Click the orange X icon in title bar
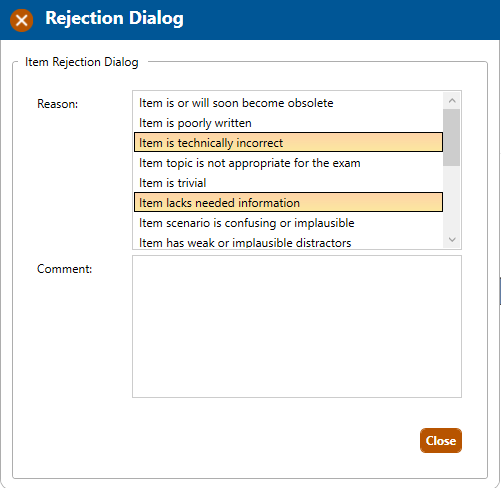The width and height of the screenshot is (501, 488). (22, 21)
